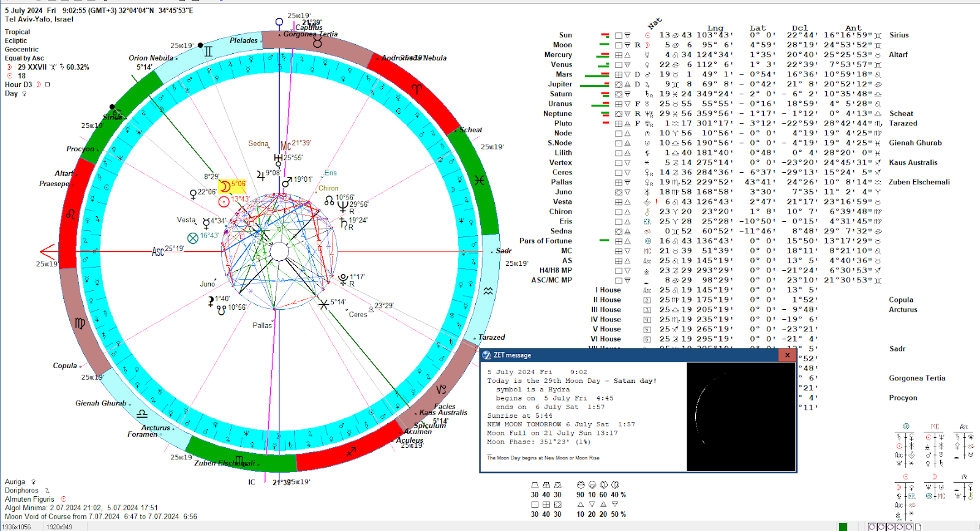Click the IV House row label
This screenshot has width=980, height=531.
[x=606, y=319]
